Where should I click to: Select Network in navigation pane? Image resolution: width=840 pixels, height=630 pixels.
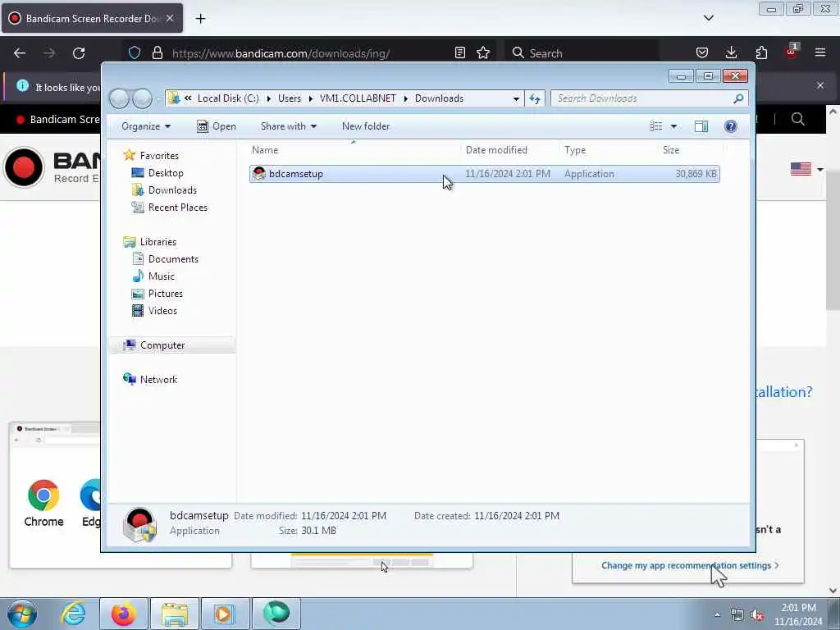pos(158,379)
